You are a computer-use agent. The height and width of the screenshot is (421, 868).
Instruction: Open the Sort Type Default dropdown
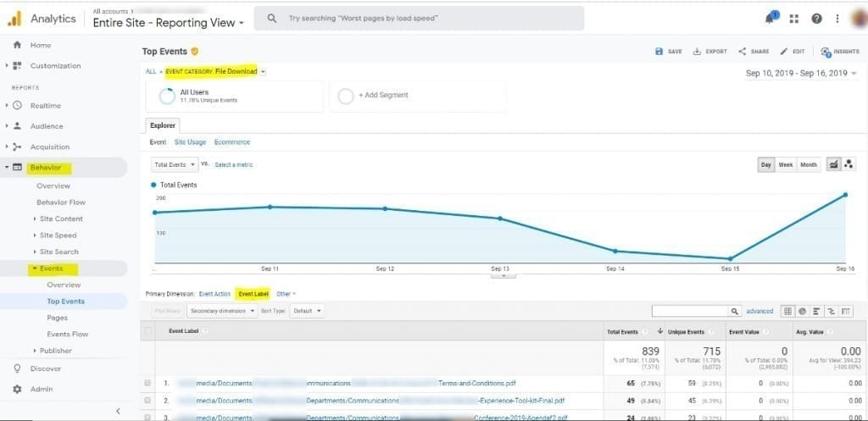[307, 311]
